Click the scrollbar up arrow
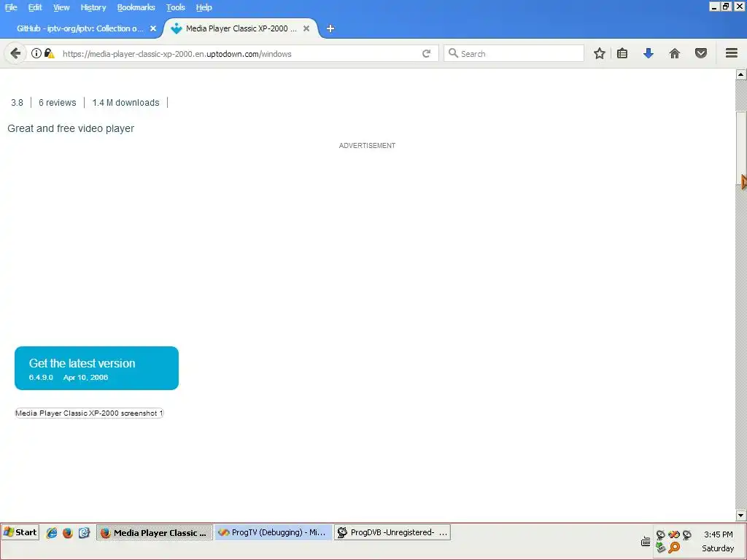Screen dimensions: 747x560 tap(741, 74)
